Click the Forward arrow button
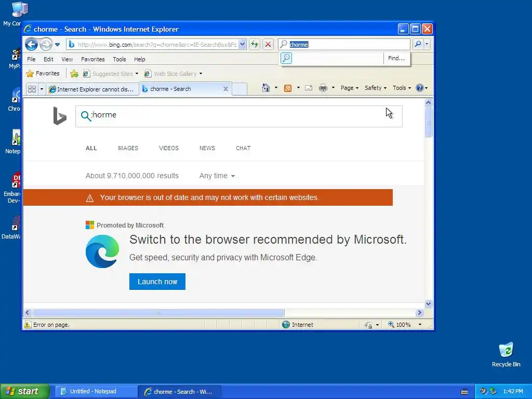The height and width of the screenshot is (399, 532). (x=46, y=44)
